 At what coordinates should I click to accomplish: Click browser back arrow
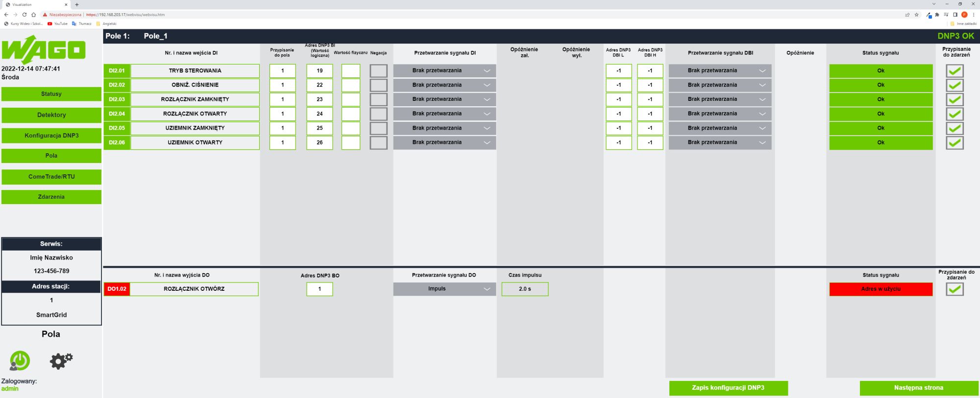6,15
